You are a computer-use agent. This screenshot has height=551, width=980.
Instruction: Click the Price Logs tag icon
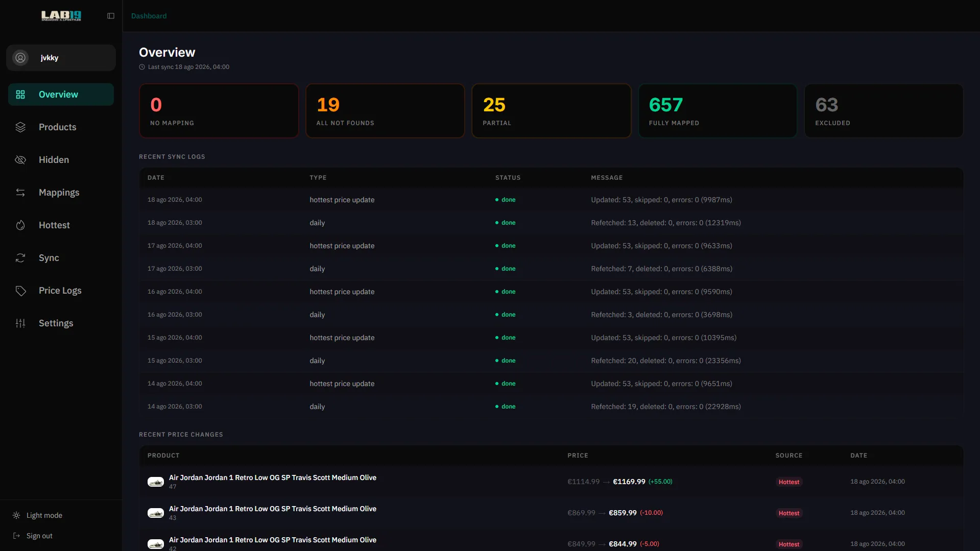[x=20, y=291]
